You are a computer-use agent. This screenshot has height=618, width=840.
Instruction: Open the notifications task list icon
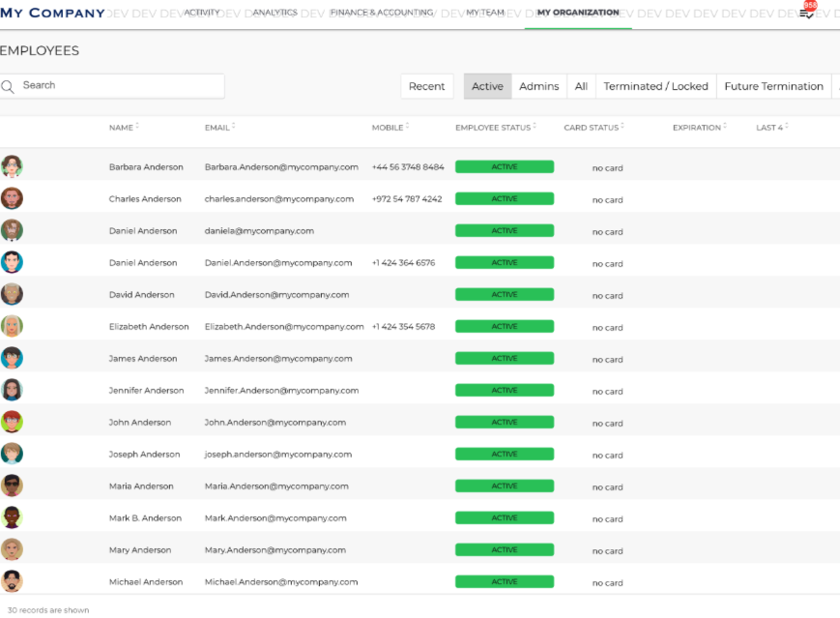pyautogui.click(x=806, y=14)
